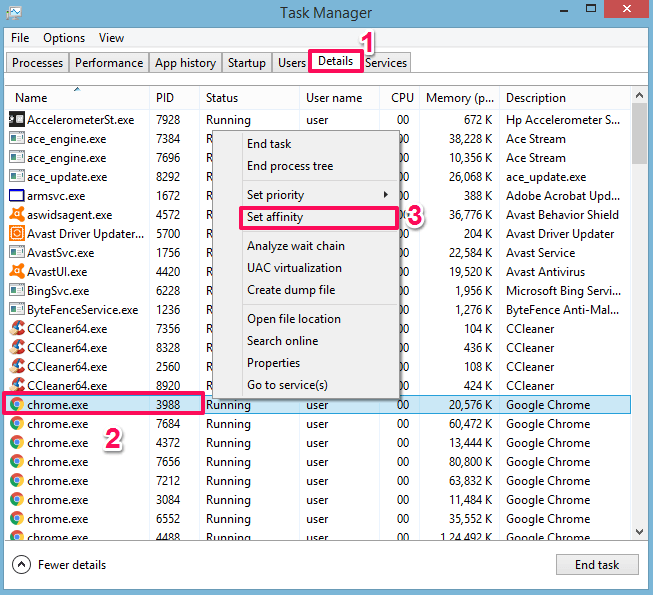Click the aswidsagent.exe Avast icon
653x595 pixels.
pos(17,214)
